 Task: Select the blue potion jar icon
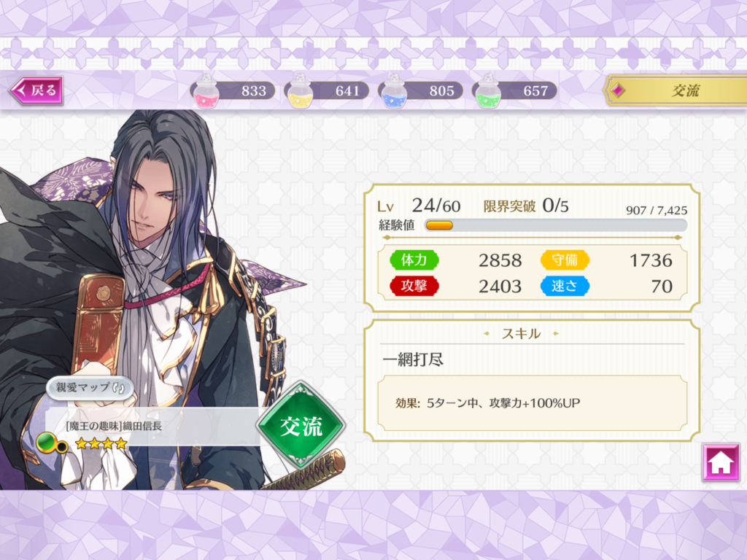(394, 91)
